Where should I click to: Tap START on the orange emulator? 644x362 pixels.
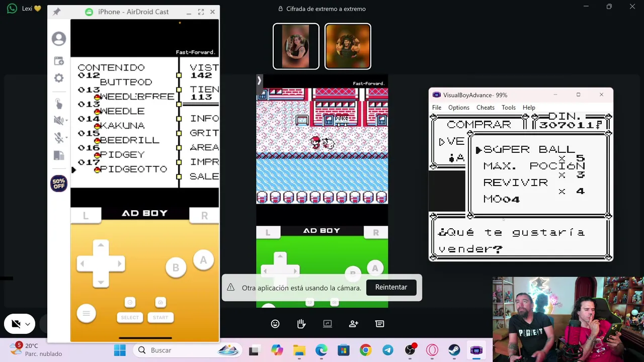(160, 318)
